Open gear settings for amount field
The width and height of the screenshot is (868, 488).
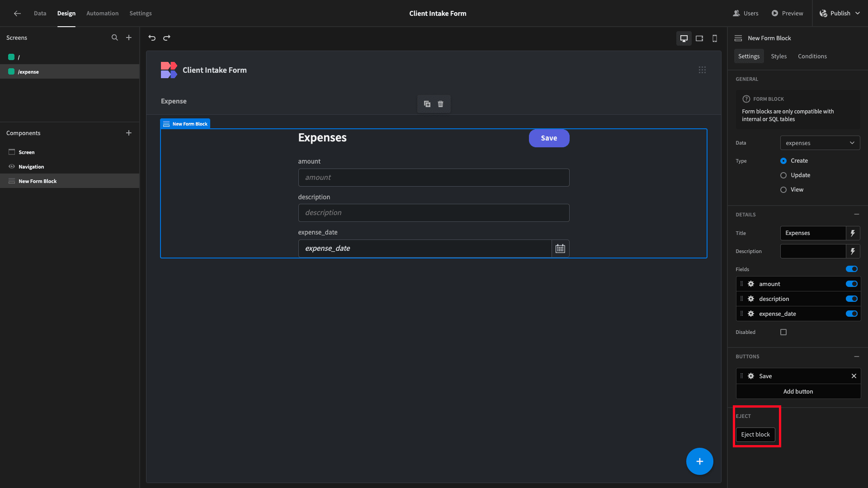(x=751, y=284)
